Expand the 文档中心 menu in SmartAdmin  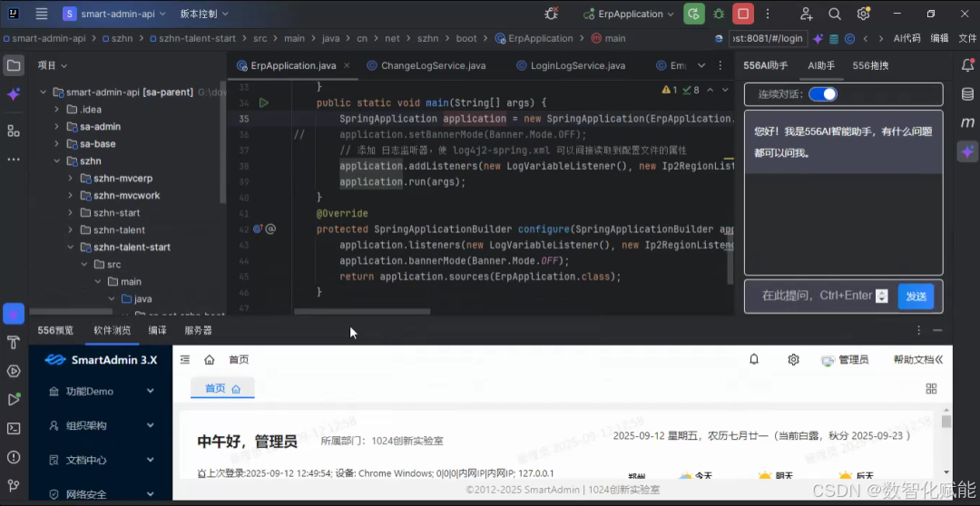(x=102, y=460)
